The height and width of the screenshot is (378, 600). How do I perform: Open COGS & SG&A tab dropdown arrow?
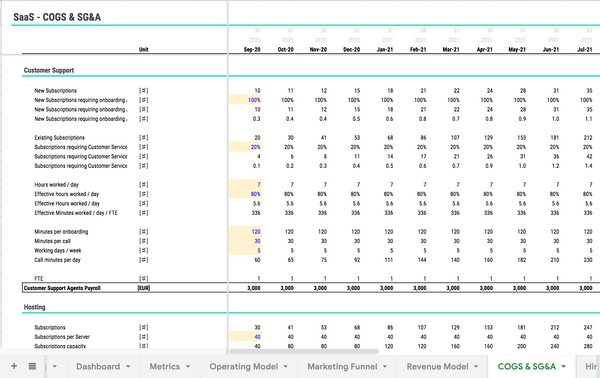564,367
